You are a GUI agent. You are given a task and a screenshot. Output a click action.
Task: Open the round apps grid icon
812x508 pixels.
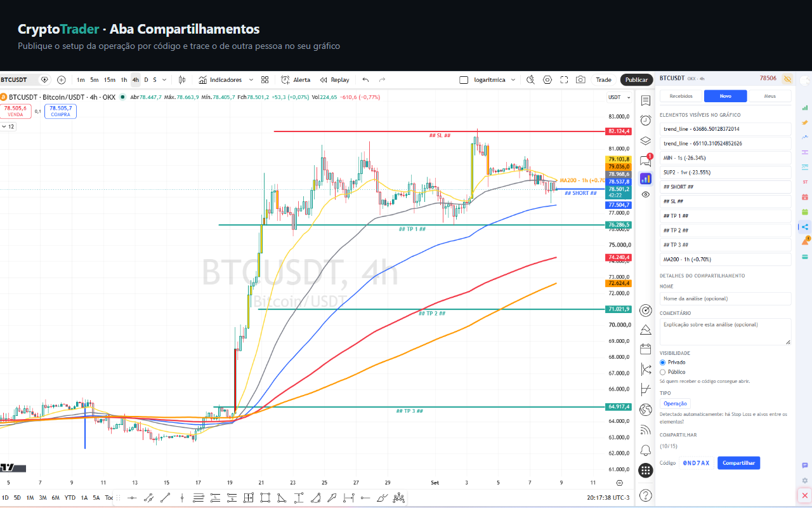click(646, 471)
